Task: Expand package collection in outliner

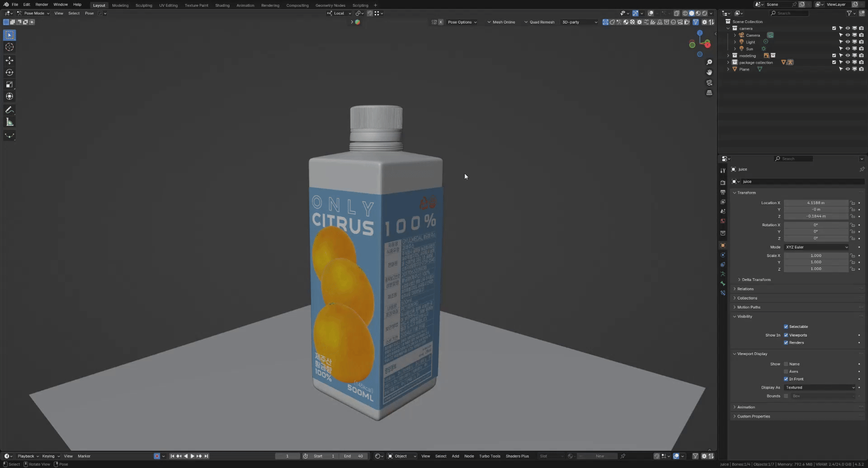Action: [x=728, y=62]
